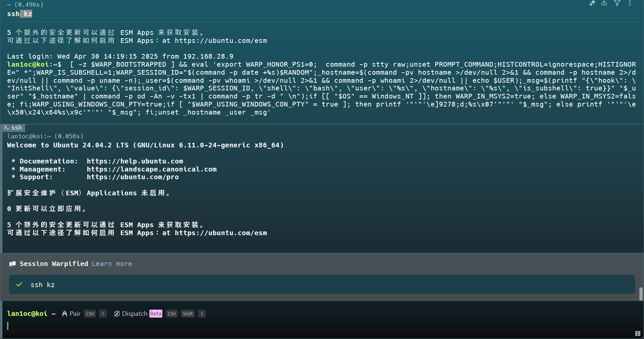The width and height of the screenshot is (644, 339).
Task: Click the Pair agent mode icon
Action: pos(65,314)
